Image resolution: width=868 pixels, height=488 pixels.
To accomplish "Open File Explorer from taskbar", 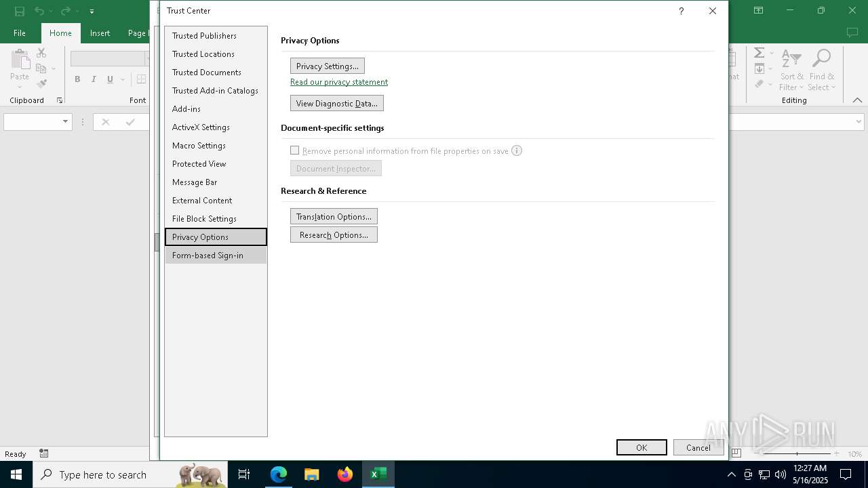I will point(312,474).
